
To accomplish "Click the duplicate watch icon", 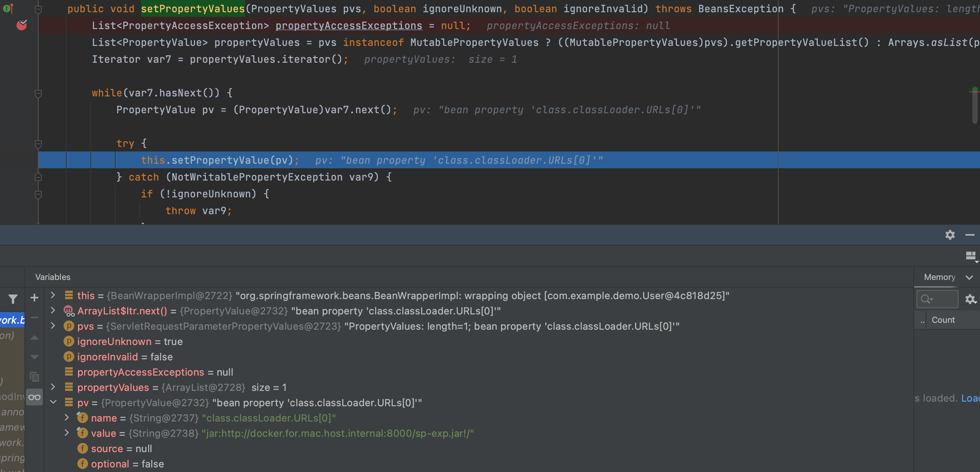I will point(34,377).
